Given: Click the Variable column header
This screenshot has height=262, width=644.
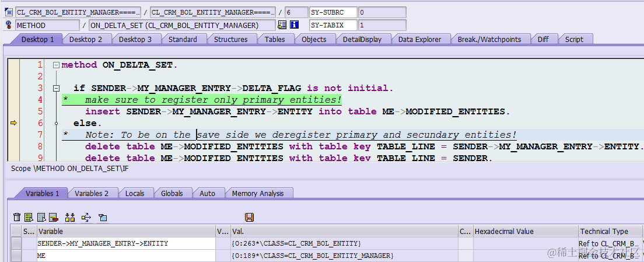Looking at the screenshot, I should click(126, 232).
